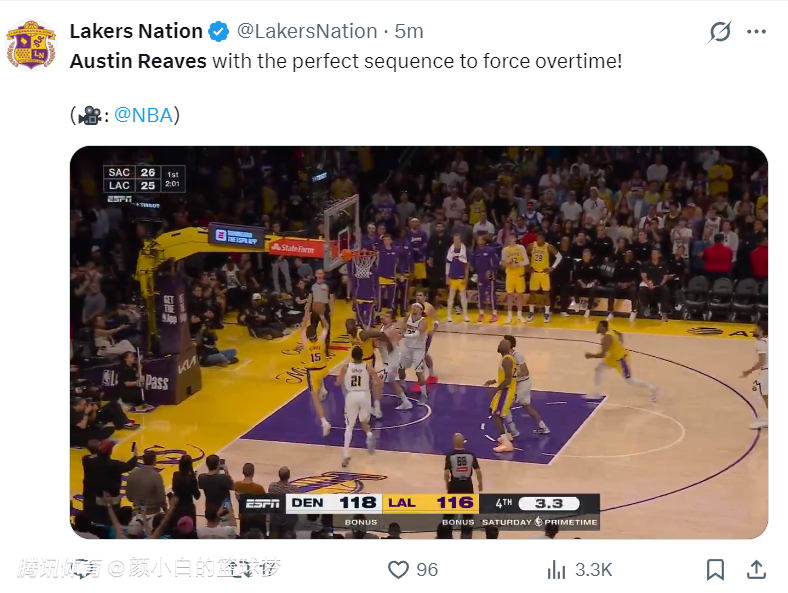Click the blue verified badge
This screenshot has height=593, width=788.
[219, 32]
